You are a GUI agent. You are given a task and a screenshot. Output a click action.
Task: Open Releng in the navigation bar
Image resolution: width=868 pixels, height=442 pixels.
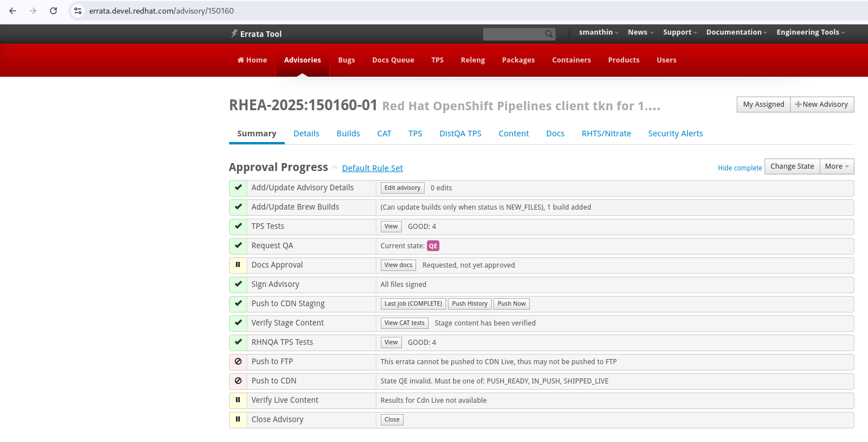point(473,60)
